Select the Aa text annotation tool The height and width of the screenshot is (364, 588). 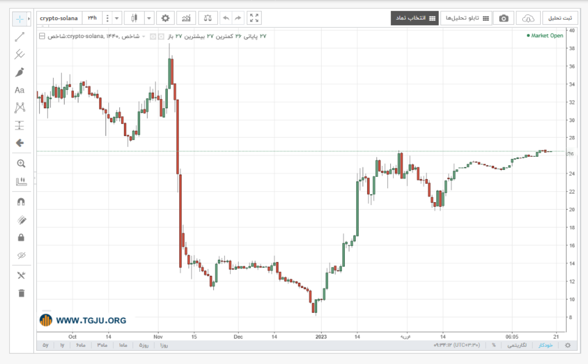20,90
